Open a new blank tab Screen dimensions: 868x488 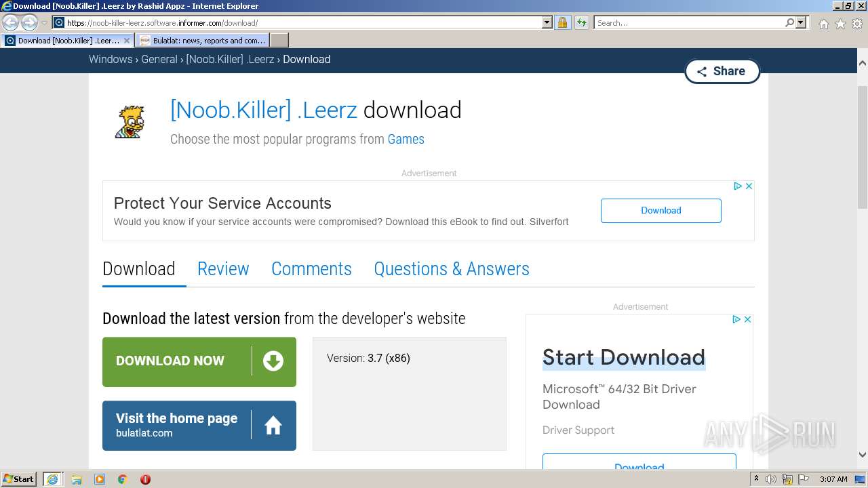(x=279, y=41)
